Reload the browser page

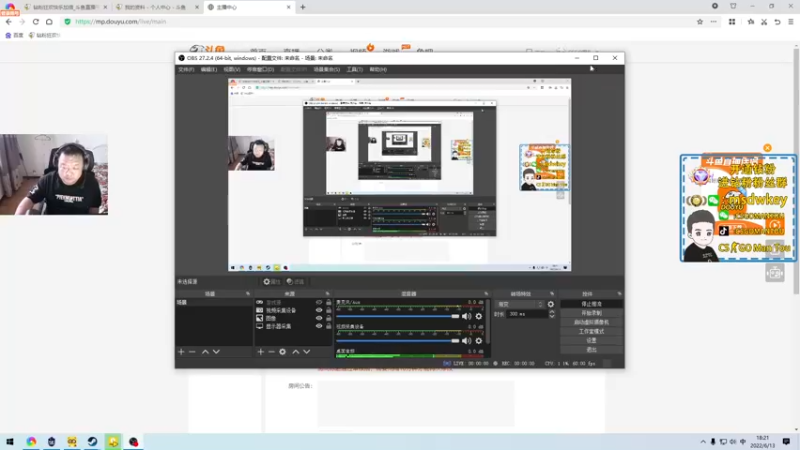(36, 21)
